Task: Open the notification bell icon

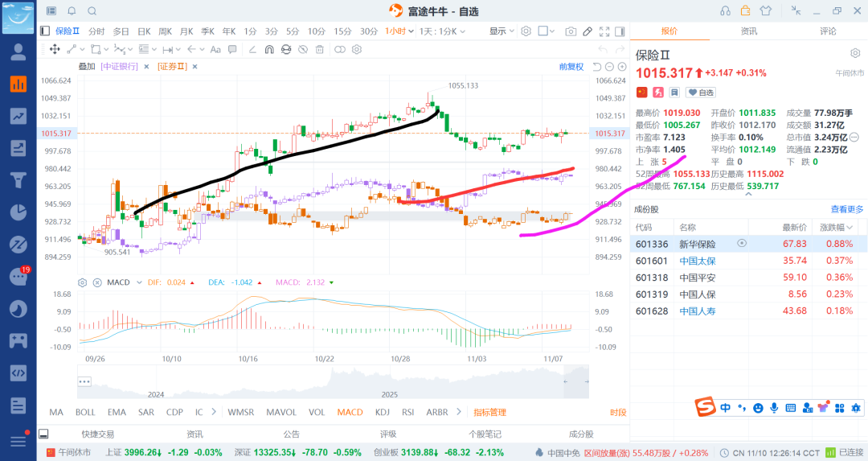Action: [72, 11]
